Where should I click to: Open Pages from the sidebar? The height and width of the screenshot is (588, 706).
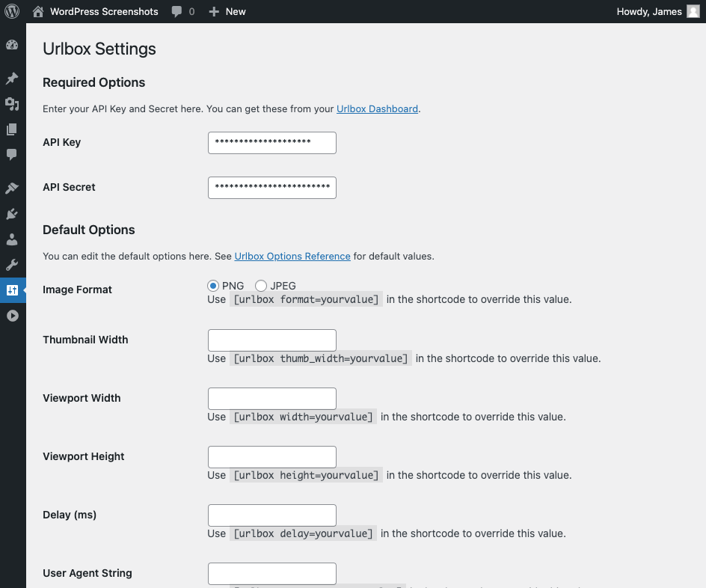pos(12,129)
